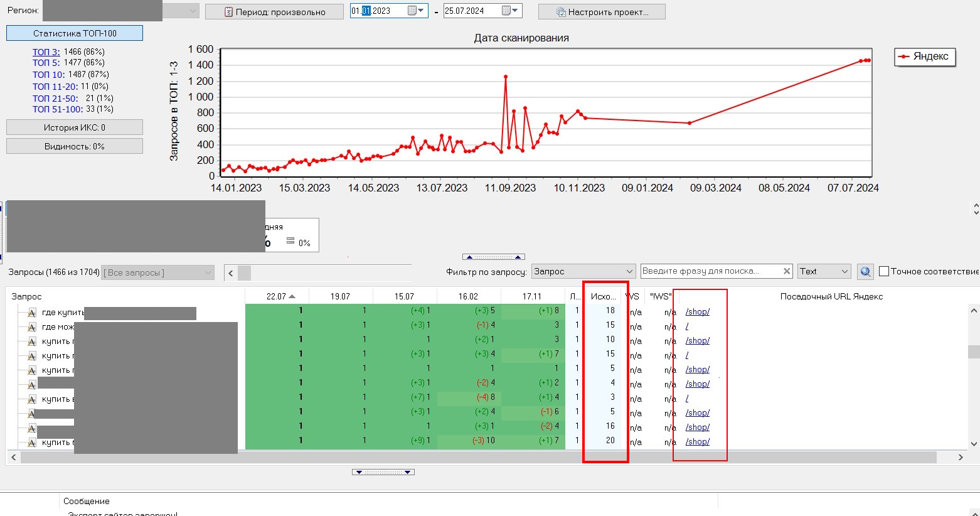This screenshot has width=980, height=516.
Task: Click the 'Введите фразу для поиска' input field
Action: tap(710, 271)
